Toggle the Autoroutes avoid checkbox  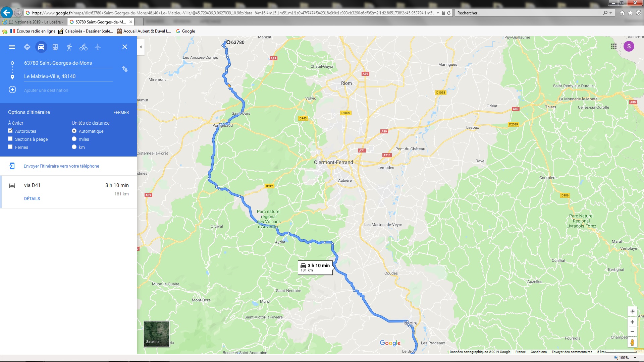10,131
